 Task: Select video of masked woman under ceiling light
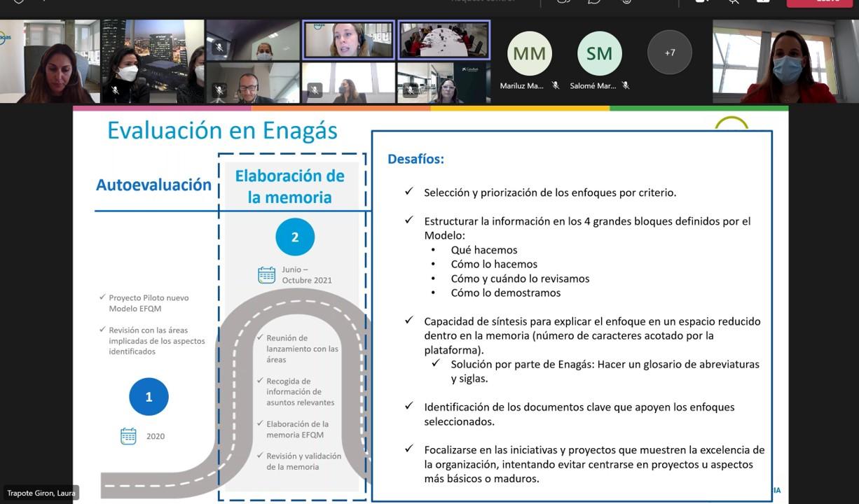(x=253, y=40)
